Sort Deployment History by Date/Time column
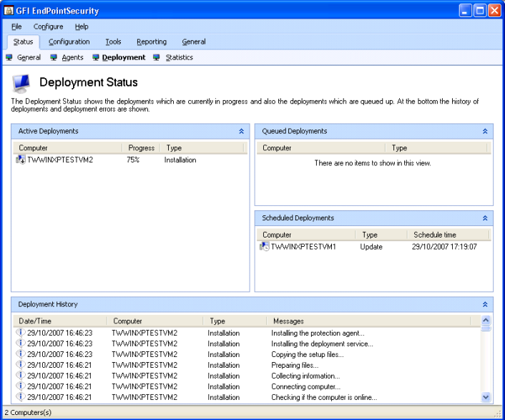Viewport: 505px width, 420px height. 60,321
